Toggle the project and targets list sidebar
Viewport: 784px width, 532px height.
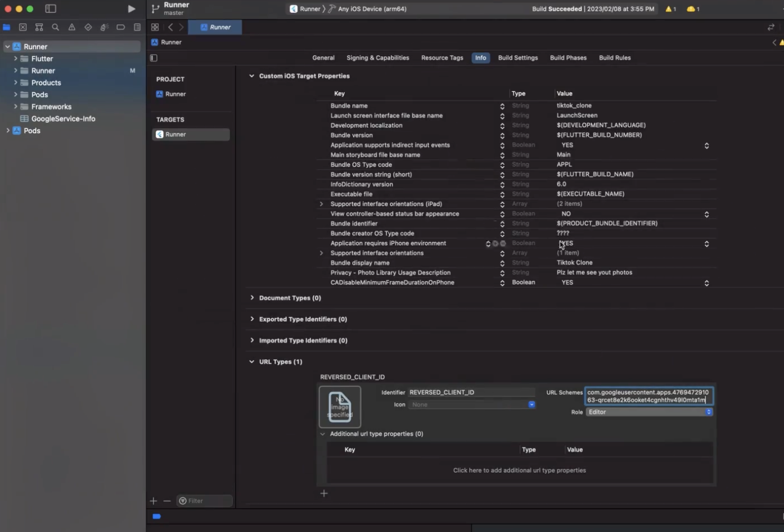point(154,58)
